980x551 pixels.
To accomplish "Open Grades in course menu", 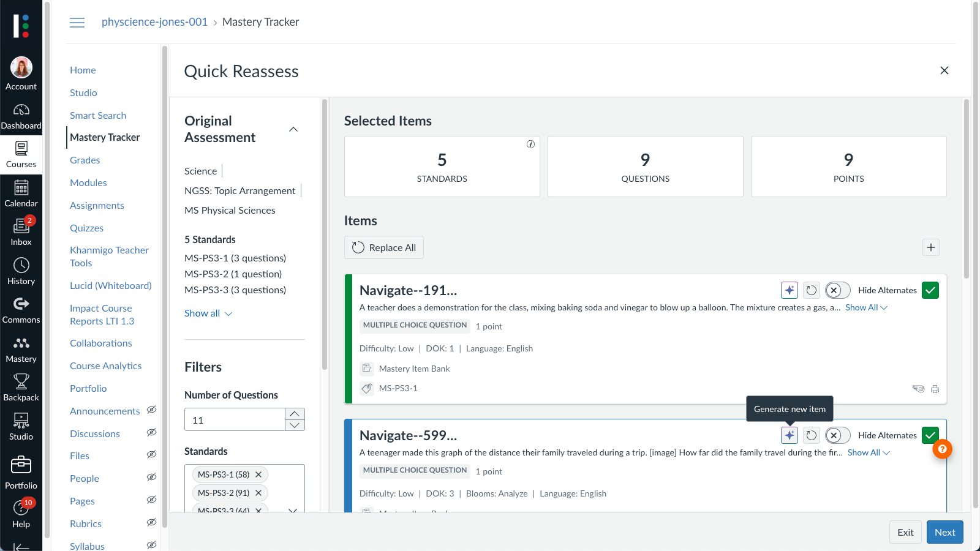I will click(x=85, y=160).
